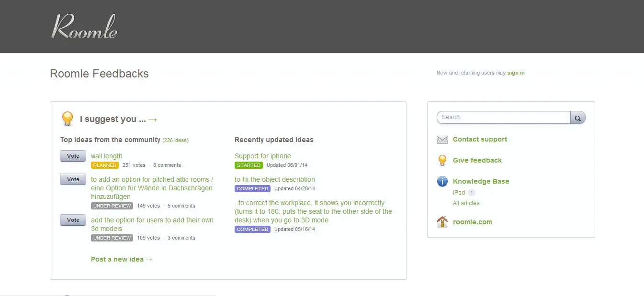Open the Post a new idea link
The image size is (644, 296).
[x=122, y=259]
